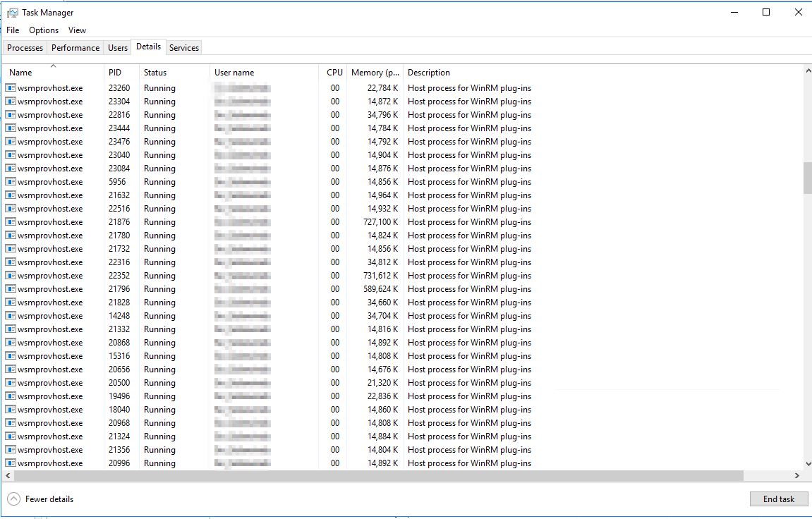Open the File menu
The width and height of the screenshot is (812, 519).
(13, 30)
